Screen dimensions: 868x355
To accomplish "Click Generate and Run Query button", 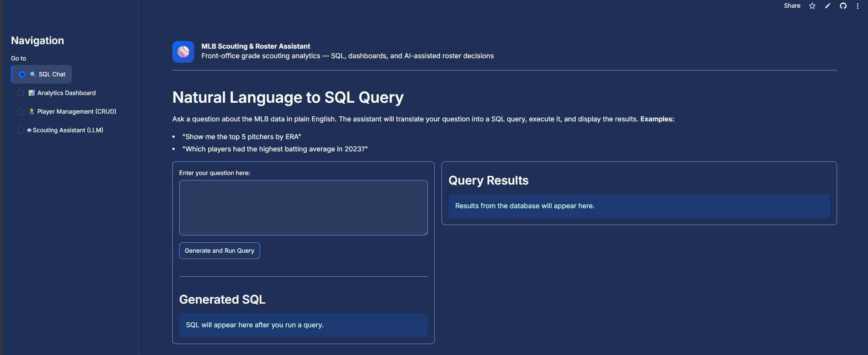I will 220,250.
